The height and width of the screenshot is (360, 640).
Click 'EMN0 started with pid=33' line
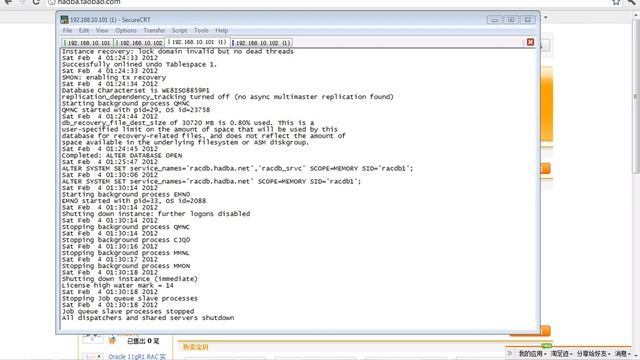pos(134,201)
